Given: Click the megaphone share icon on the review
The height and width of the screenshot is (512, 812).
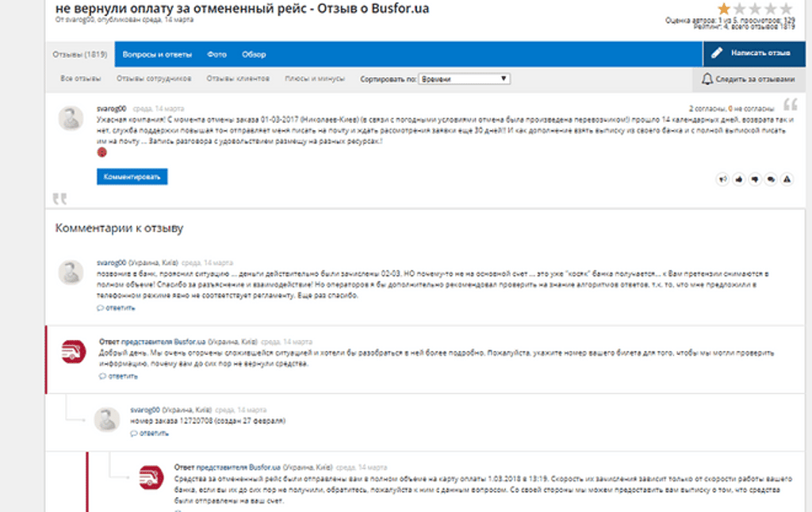Looking at the screenshot, I should (722, 179).
